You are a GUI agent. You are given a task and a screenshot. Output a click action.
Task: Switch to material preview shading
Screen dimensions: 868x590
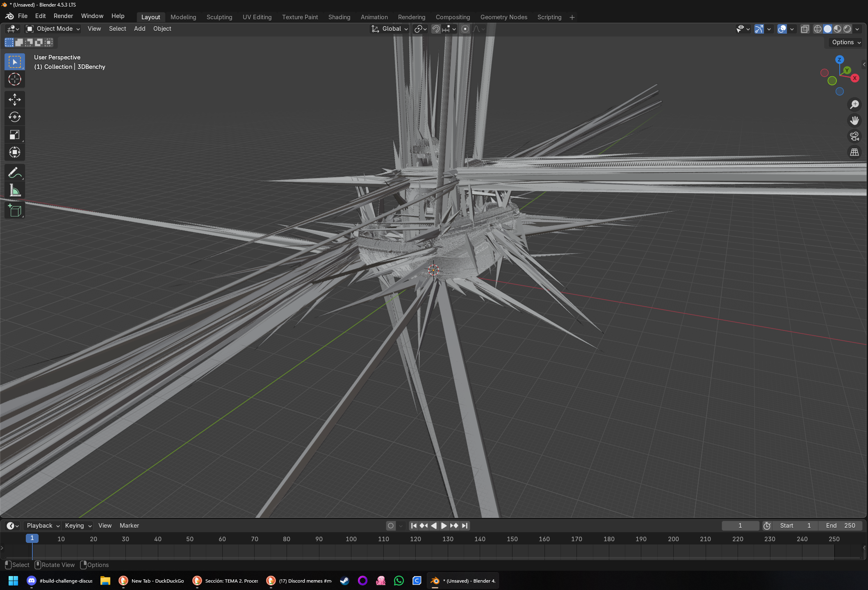[837, 29]
